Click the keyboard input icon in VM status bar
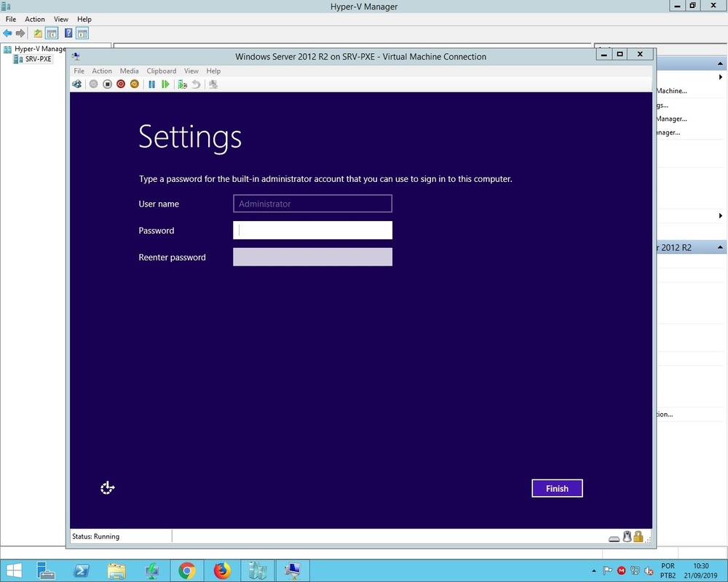728x582 pixels. (x=614, y=538)
